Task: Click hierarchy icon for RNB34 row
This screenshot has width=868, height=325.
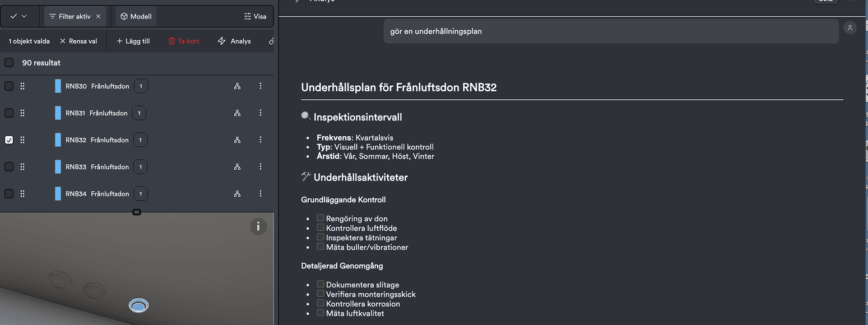Action: click(238, 194)
